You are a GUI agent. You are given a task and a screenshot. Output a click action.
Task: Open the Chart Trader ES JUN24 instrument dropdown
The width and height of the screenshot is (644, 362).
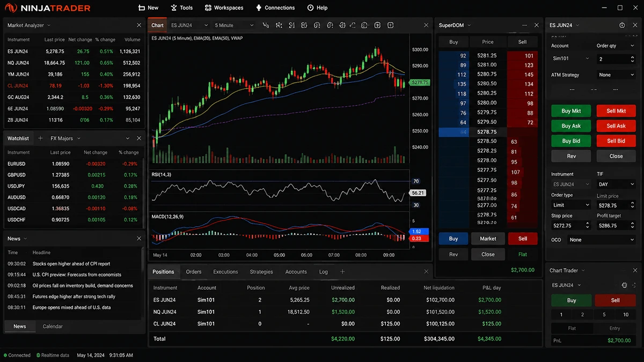click(567, 285)
